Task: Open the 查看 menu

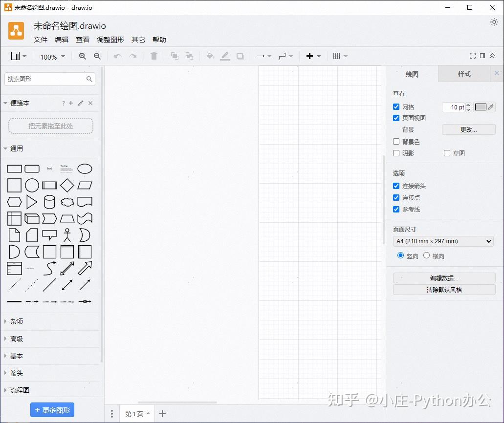Action: click(x=83, y=40)
